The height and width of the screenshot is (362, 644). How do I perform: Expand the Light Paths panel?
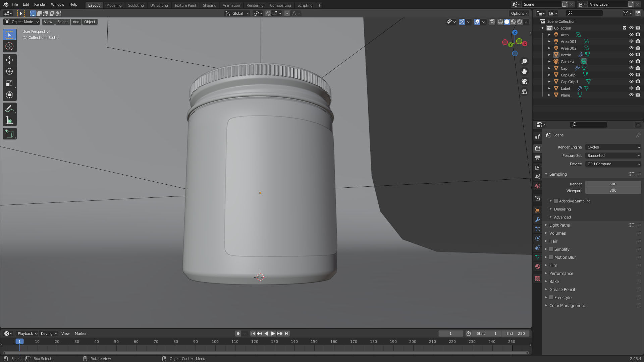coord(559,225)
